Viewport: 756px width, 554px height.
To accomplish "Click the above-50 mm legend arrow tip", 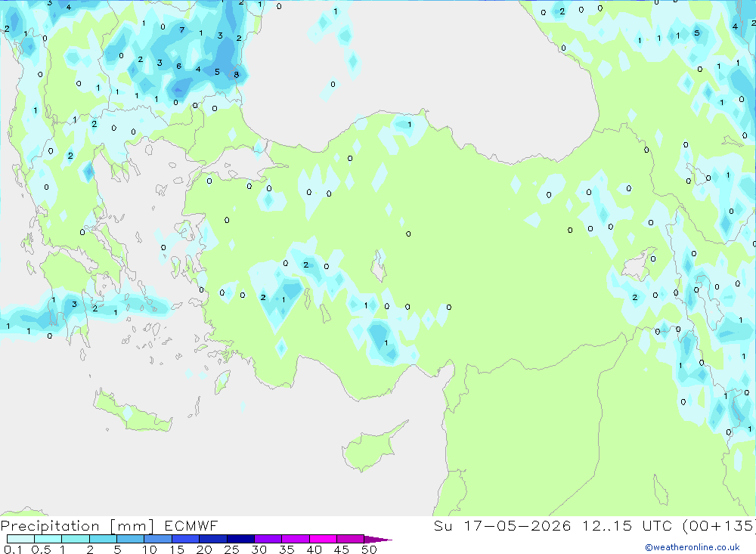I will click(x=377, y=540).
